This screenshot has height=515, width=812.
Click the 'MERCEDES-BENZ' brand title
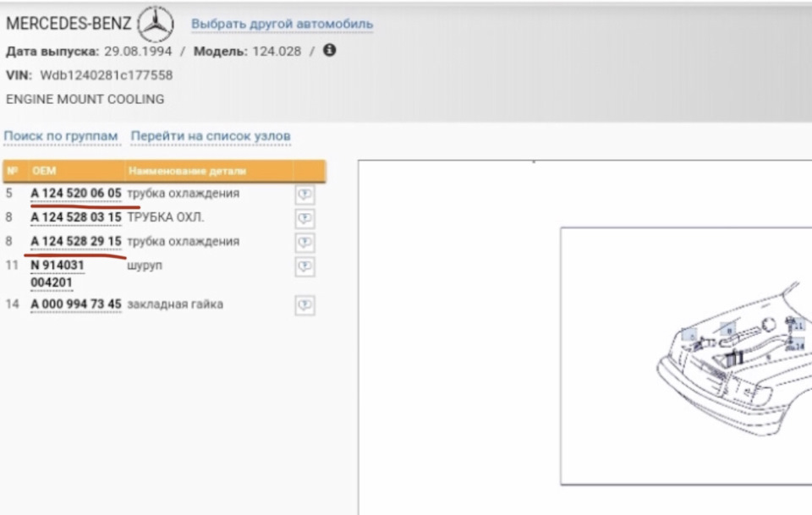click(x=69, y=24)
